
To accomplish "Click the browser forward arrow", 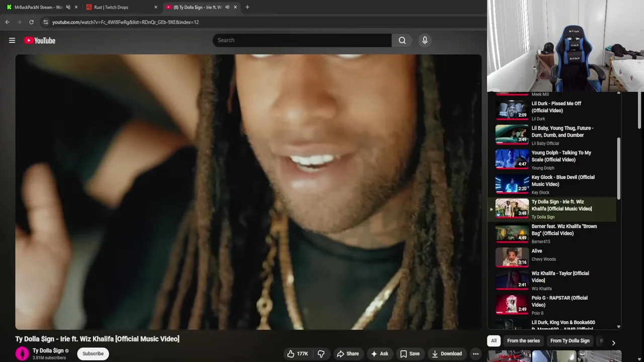I will click(x=19, y=22).
